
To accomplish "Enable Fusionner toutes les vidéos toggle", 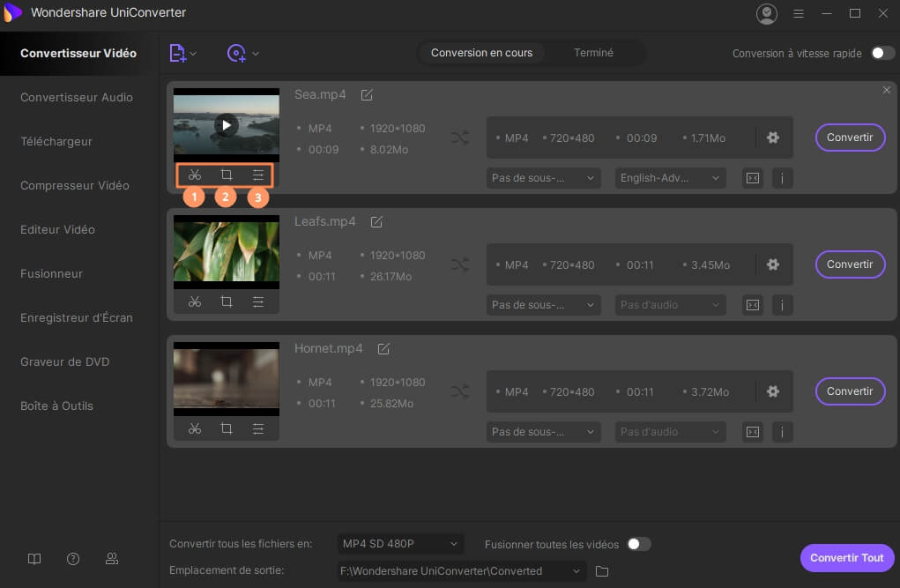I will [x=638, y=544].
